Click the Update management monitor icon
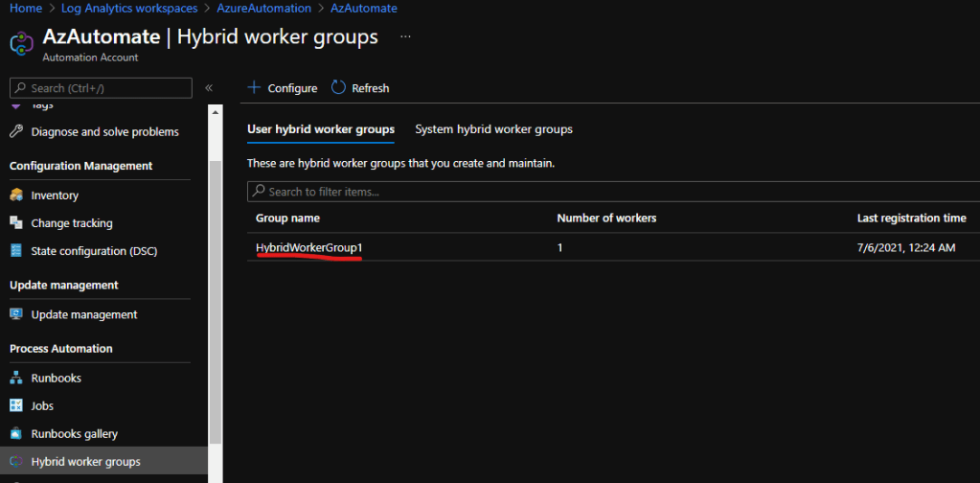This screenshot has height=483, width=980. point(15,314)
